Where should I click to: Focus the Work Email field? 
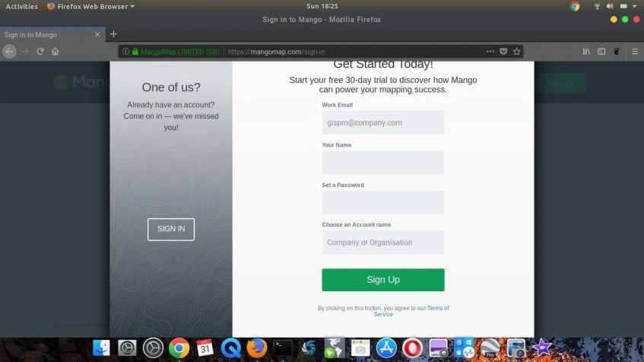(382, 122)
